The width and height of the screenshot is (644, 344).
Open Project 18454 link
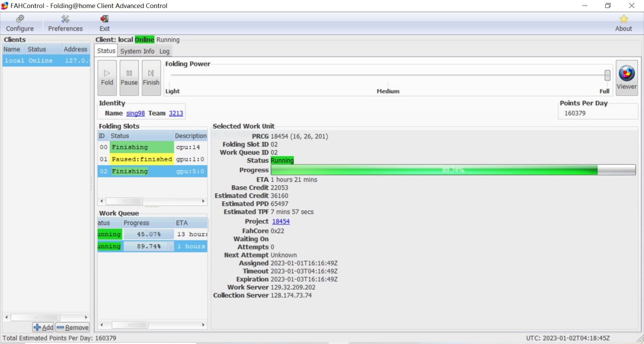(281, 221)
